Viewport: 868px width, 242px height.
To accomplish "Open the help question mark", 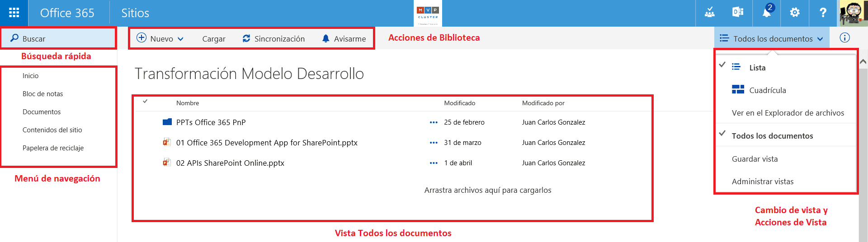I will [823, 13].
